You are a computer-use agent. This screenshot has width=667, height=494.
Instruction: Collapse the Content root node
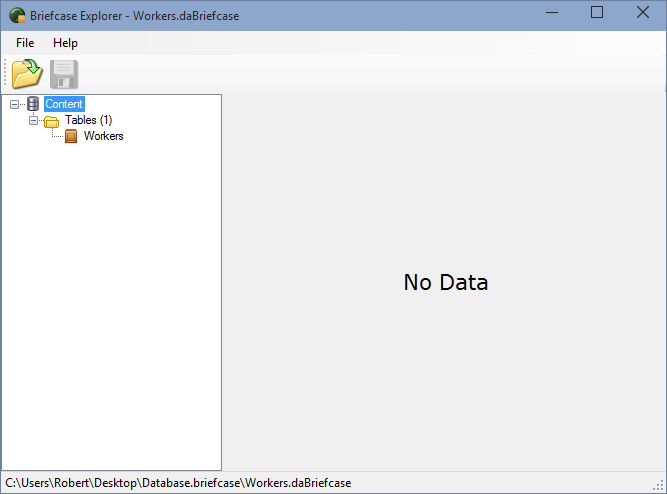tap(14, 104)
